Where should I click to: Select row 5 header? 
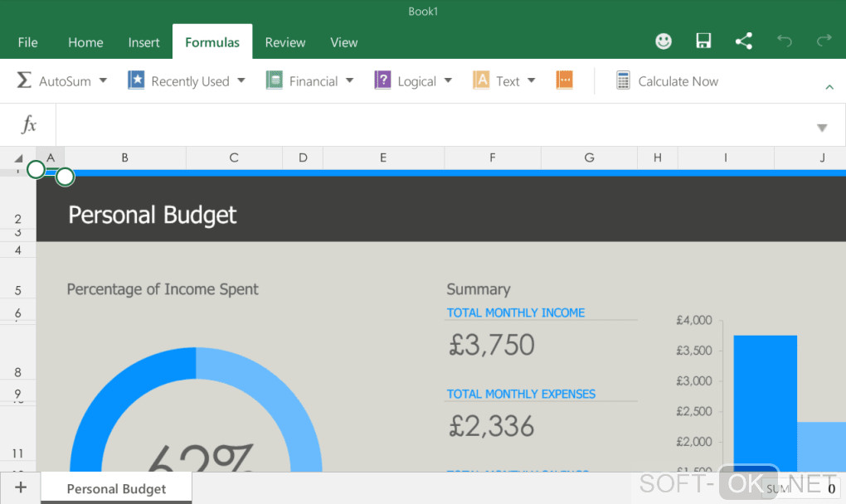click(17, 279)
